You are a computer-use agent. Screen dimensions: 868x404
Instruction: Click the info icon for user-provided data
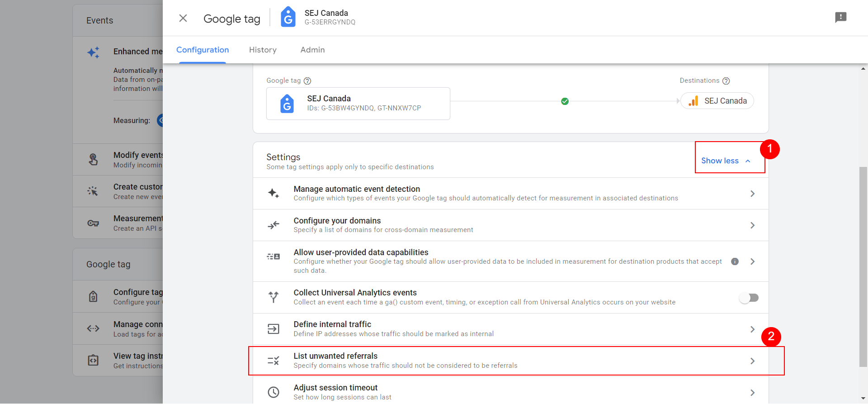tap(735, 261)
